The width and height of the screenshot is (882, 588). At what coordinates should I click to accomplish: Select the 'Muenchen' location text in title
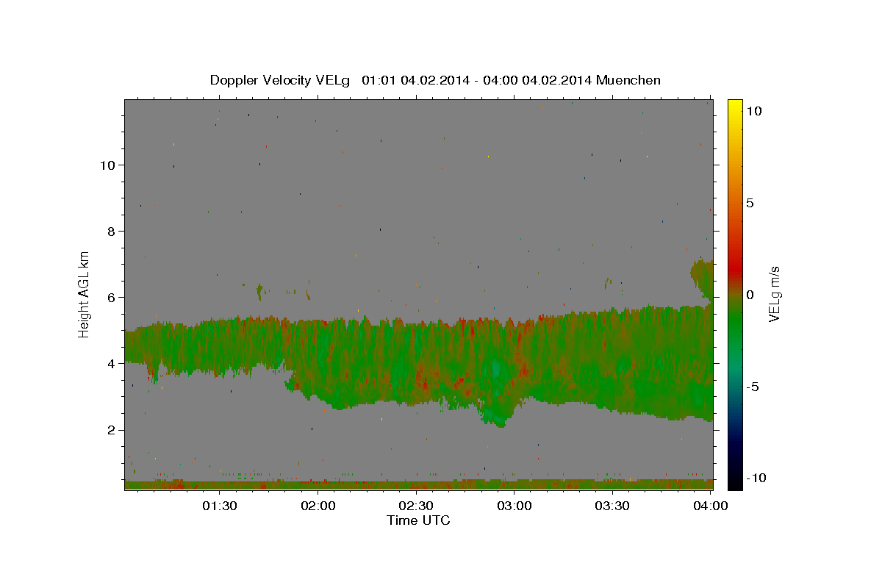[628, 80]
